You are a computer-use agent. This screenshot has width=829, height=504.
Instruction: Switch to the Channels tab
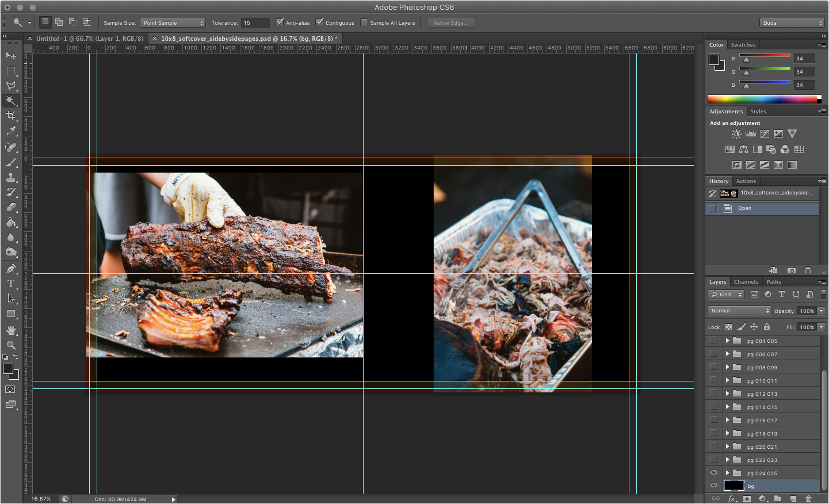(x=746, y=282)
